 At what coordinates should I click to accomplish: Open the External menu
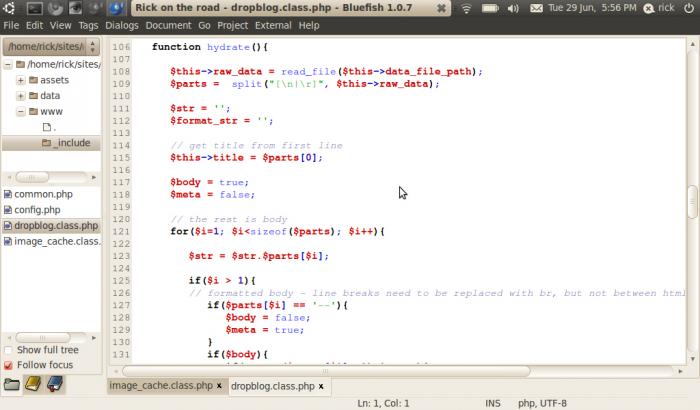point(273,25)
